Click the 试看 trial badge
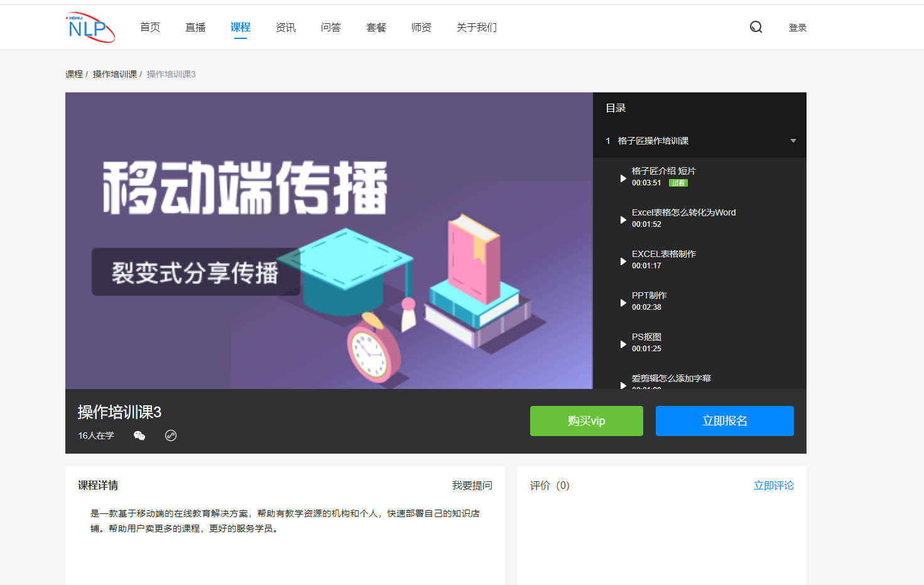The image size is (924, 585). tap(678, 183)
